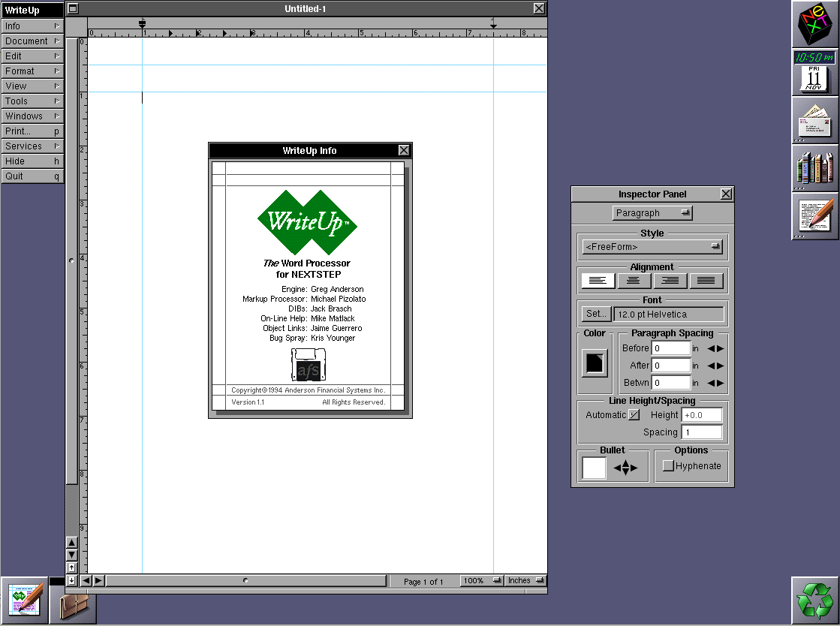The height and width of the screenshot is (626, 840).
Task: Open the Mail envelope dock icon
Action: pyautogui.click(x=814, y=121)
